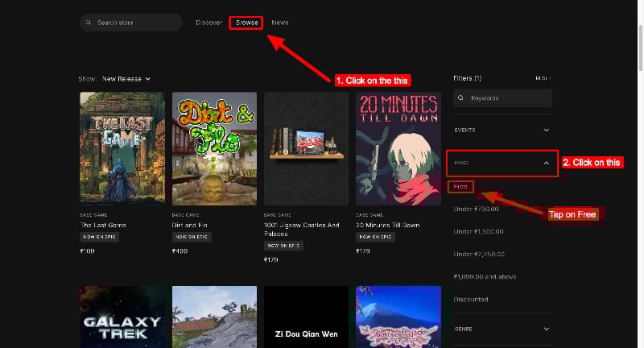The width and height of the screenshot is (644, 348).
Task: Open 1001 Jigsaw Castles cover thumbnail
Action: 307,148
